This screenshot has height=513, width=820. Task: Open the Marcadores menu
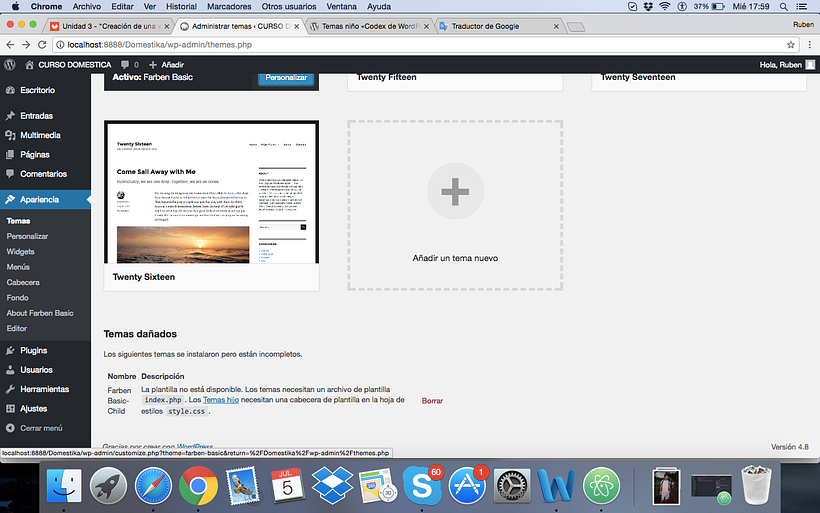[229, 6]
